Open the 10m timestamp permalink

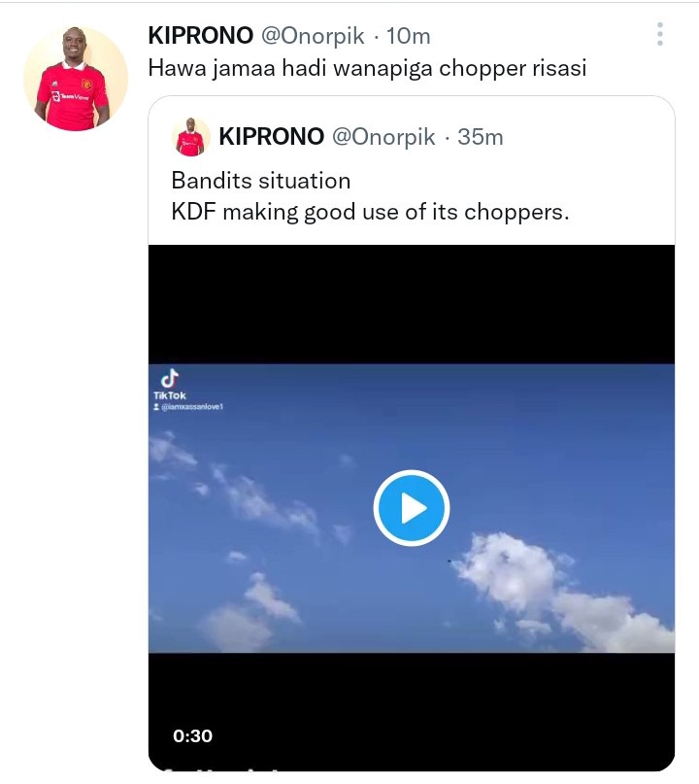pyautogui.click(x=408, y=36)
